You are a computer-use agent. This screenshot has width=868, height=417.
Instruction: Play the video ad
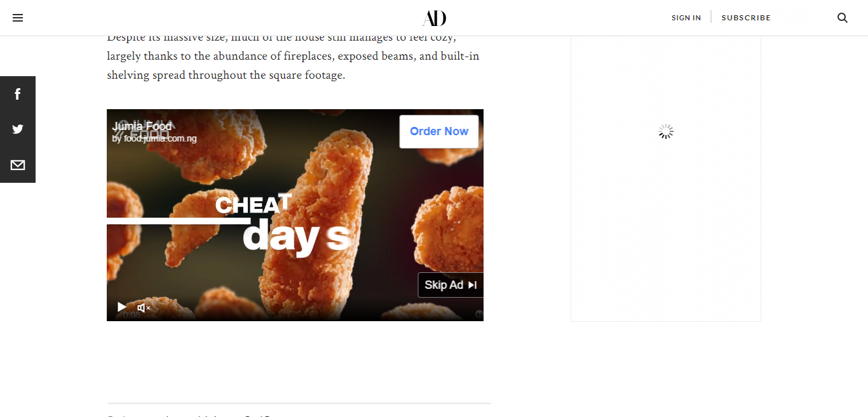click(x=121, y=307)
